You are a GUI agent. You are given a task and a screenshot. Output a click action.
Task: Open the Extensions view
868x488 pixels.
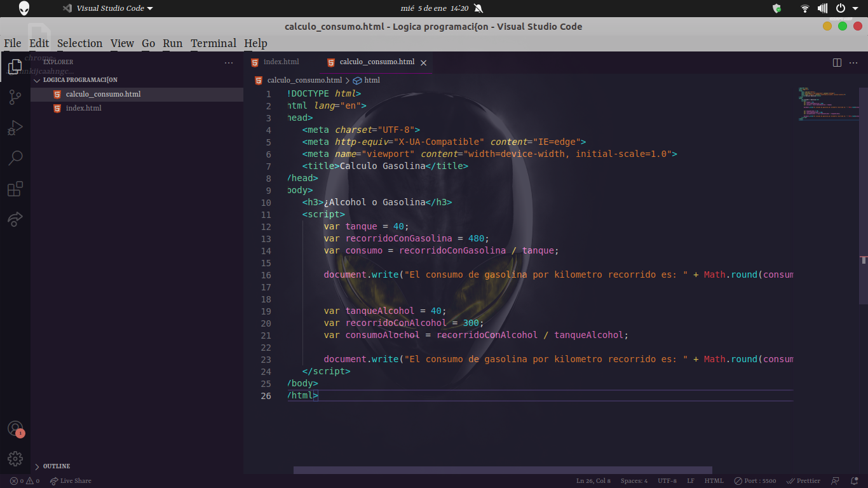tap(15, 189)
